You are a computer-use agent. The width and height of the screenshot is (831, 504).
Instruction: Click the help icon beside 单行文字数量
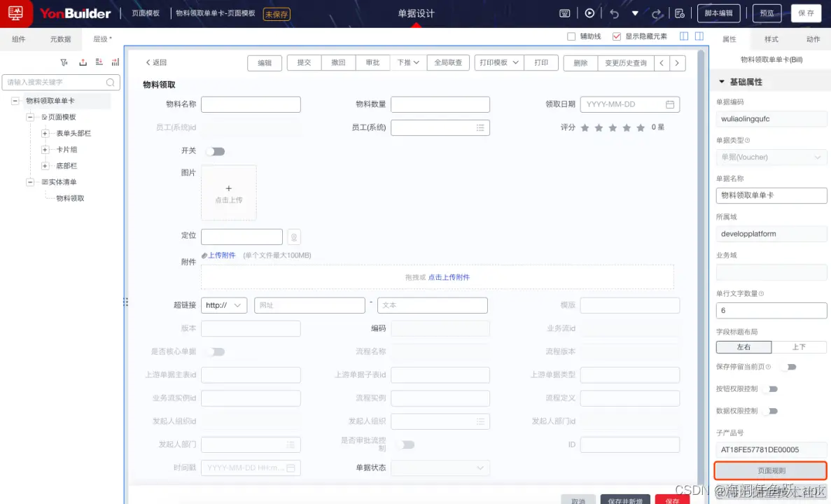coord(761,293)
